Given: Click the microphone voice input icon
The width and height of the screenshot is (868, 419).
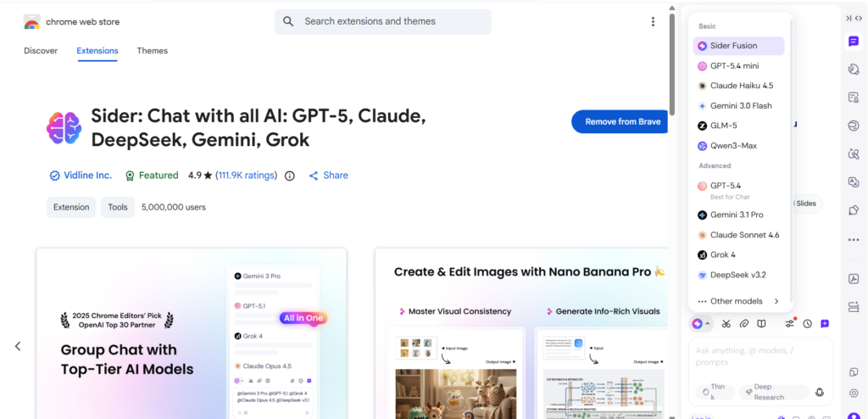Looking at the screenshot, I should pos(820,392).
